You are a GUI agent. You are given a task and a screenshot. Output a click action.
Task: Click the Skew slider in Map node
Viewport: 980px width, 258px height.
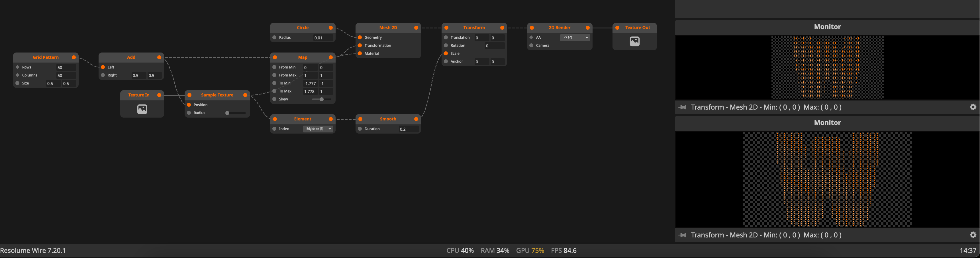coord(321,100)
